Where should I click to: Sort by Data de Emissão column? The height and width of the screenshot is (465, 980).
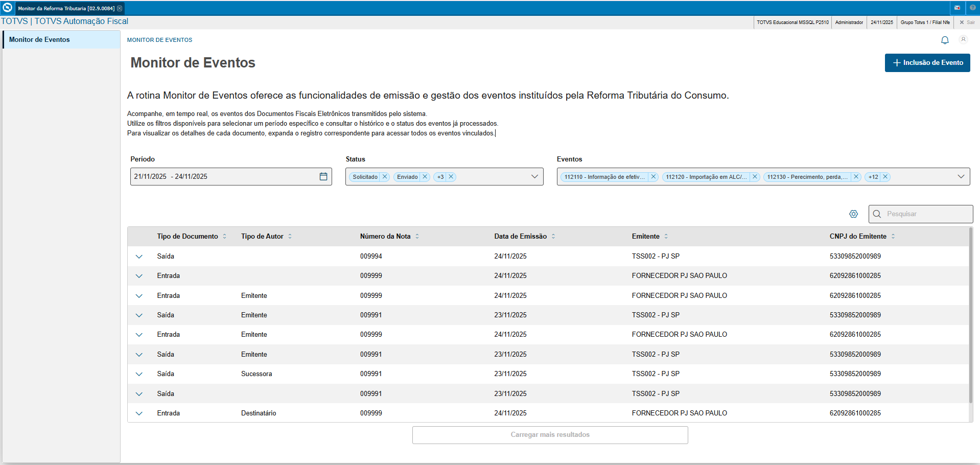click(x=553, y=237)
